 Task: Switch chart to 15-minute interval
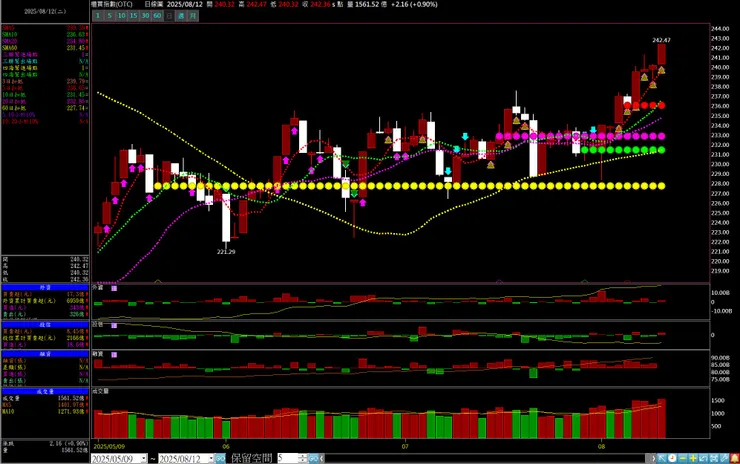[133, 16]
